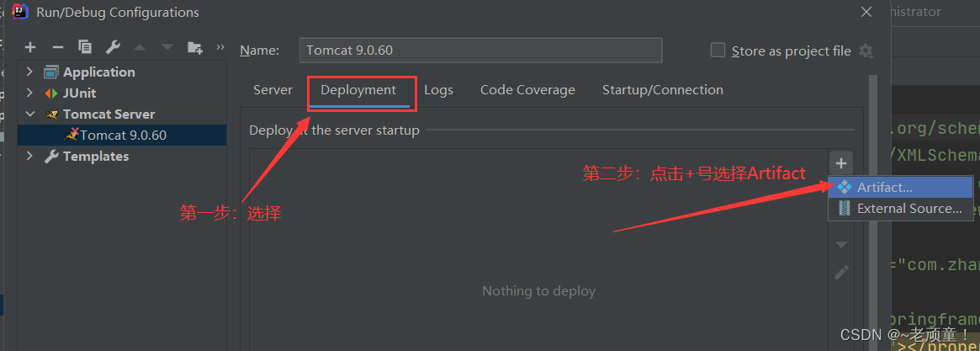Click the Name input field
This screenshot has height=351, width=980.
pos(480,51)
